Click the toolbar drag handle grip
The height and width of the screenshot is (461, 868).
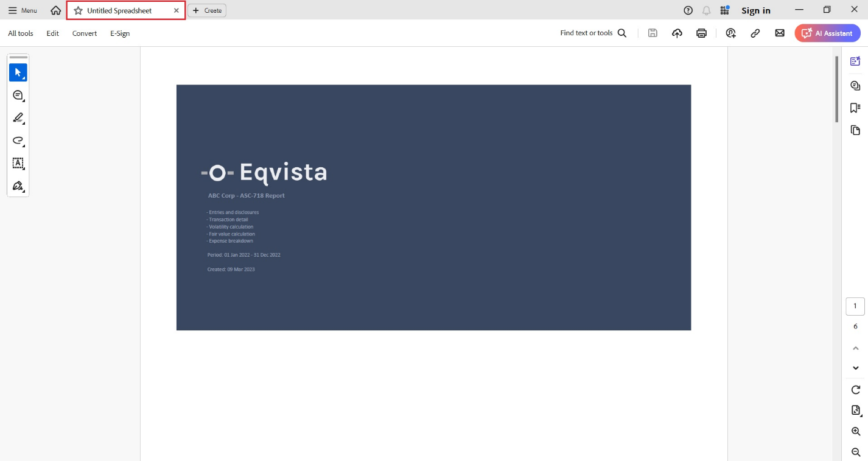(18, 57)
